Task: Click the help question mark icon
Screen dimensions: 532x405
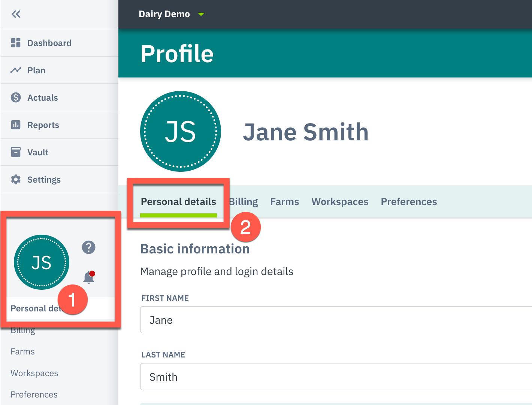Action: coord(88,247)
